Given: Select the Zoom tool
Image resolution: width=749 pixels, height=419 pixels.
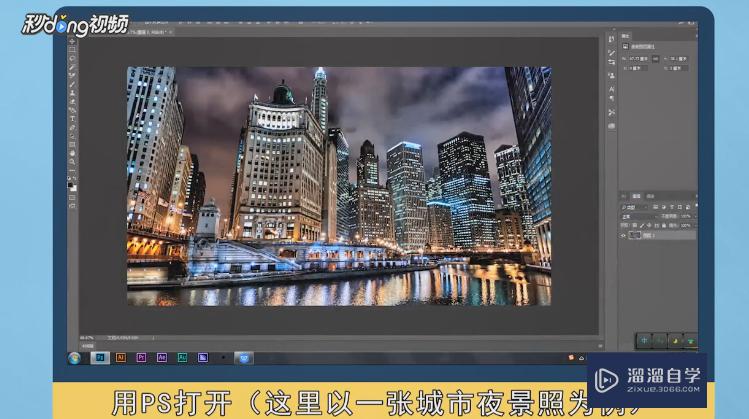Looking at the screenshot, I should pyautogui.click(x=72, y=162).
